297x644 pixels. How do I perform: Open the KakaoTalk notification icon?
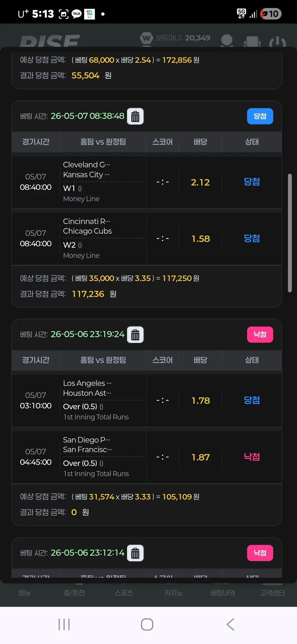coord(76,14)
